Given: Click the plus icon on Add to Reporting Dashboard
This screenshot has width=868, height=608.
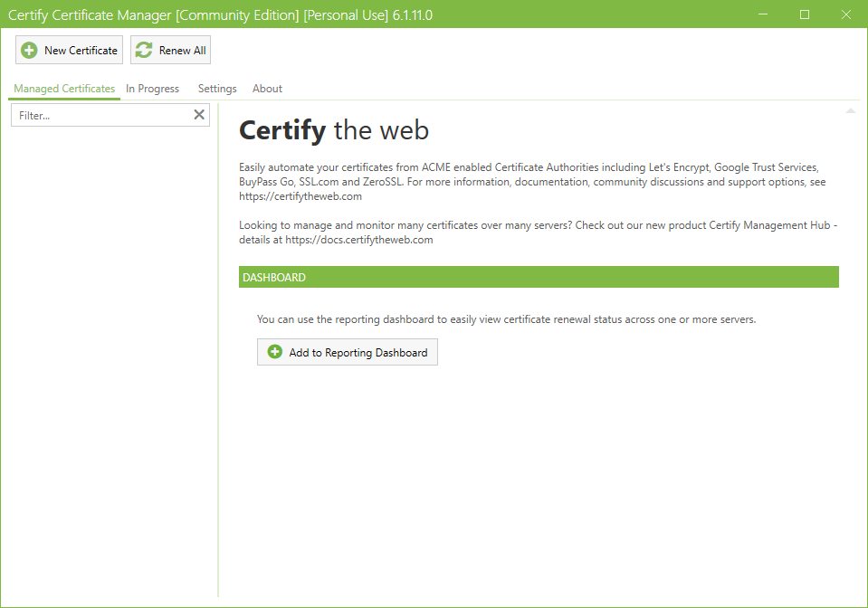Looking at the screenshot, I should [275, 352].
